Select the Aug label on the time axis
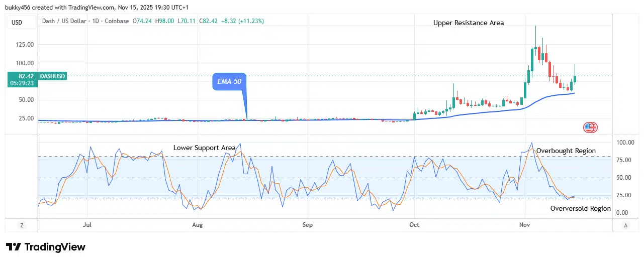The image size is (644, 262). (198, 225)
